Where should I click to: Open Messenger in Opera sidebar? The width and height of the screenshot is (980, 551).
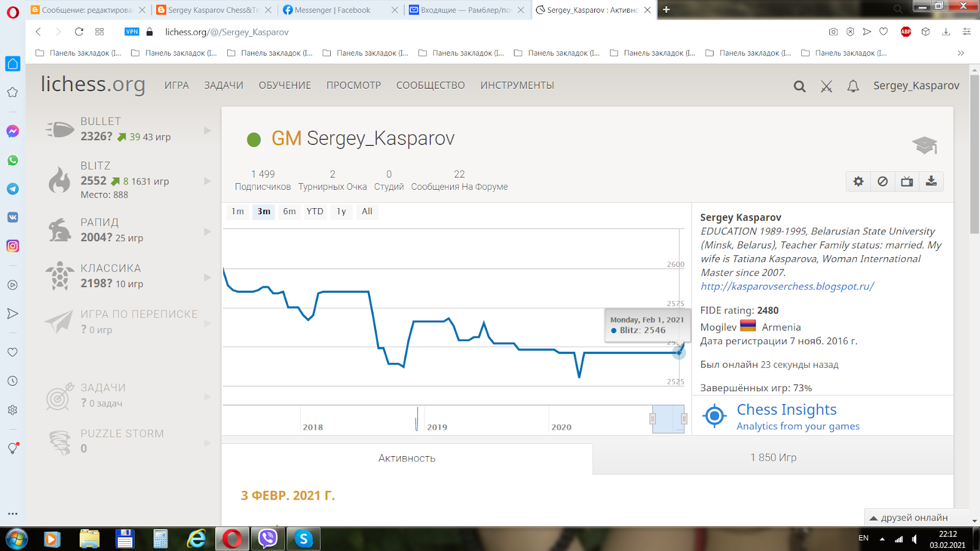click(x=12, y=131)
